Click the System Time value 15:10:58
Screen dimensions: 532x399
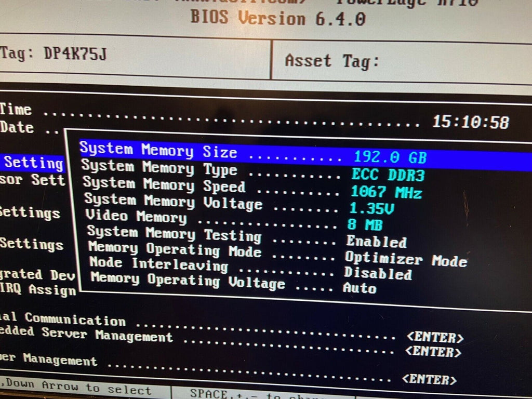(x=470, y=122)
